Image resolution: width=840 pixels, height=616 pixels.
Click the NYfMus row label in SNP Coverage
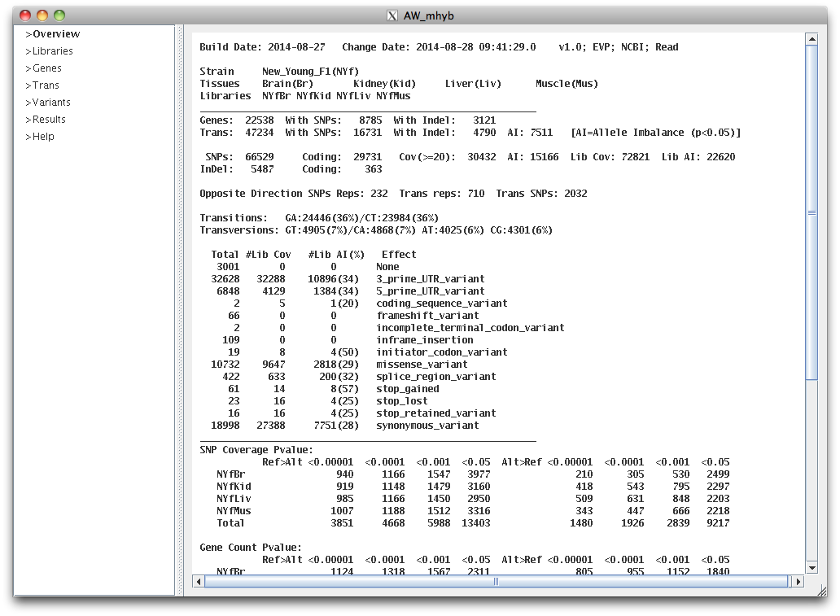pyautogui.click(x=234, y=511)
